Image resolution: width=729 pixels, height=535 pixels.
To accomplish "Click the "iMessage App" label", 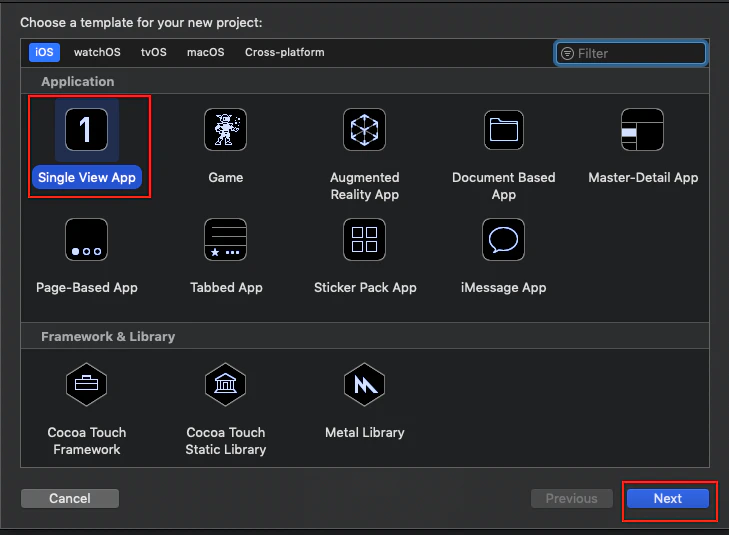I will [504, 288].
